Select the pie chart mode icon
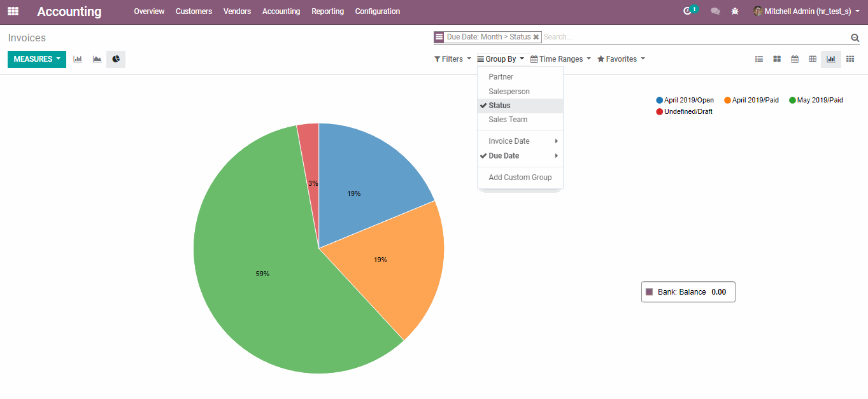The width and height of the screenshot is (868, 399). (116, 59)
